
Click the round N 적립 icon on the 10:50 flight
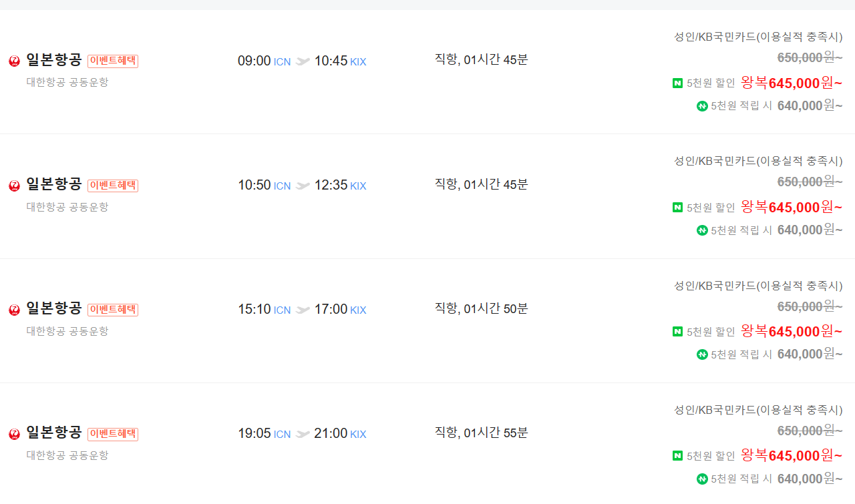point(701,230)
